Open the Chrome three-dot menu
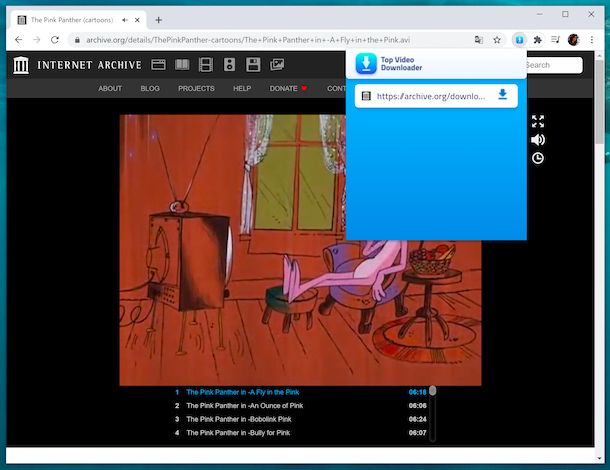 (592, 40)
